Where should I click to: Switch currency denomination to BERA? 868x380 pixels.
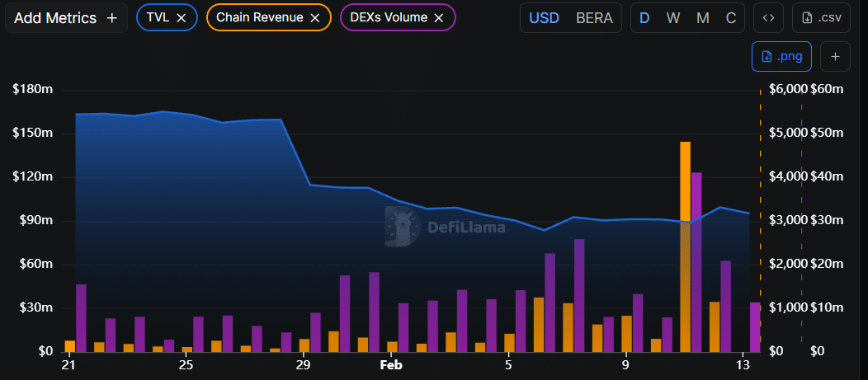tap(594, 17)
